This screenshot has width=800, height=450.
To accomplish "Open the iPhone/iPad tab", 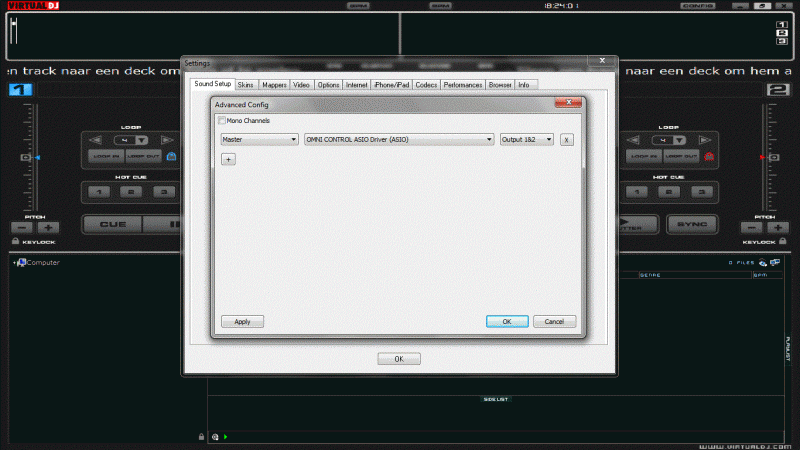I will tap(391, 85).
